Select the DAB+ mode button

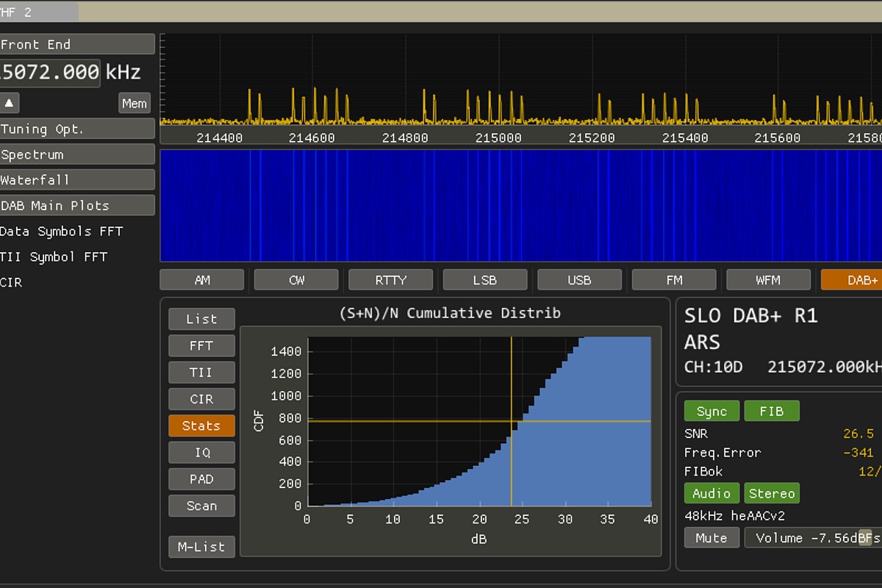coord(853,280)
